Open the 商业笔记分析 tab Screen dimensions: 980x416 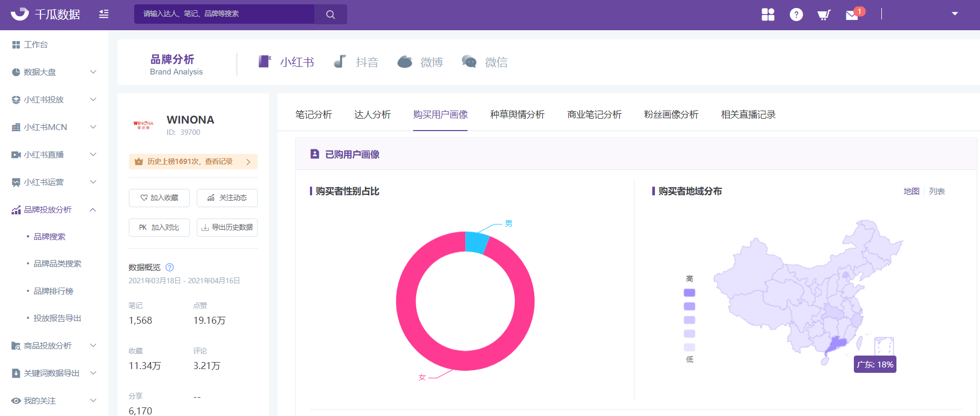[x=595, y=115]
